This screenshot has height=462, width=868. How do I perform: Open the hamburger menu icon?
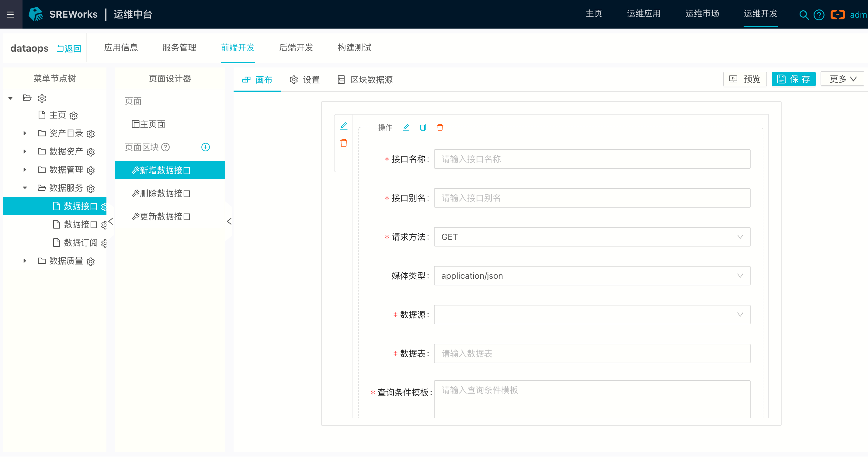10,14
